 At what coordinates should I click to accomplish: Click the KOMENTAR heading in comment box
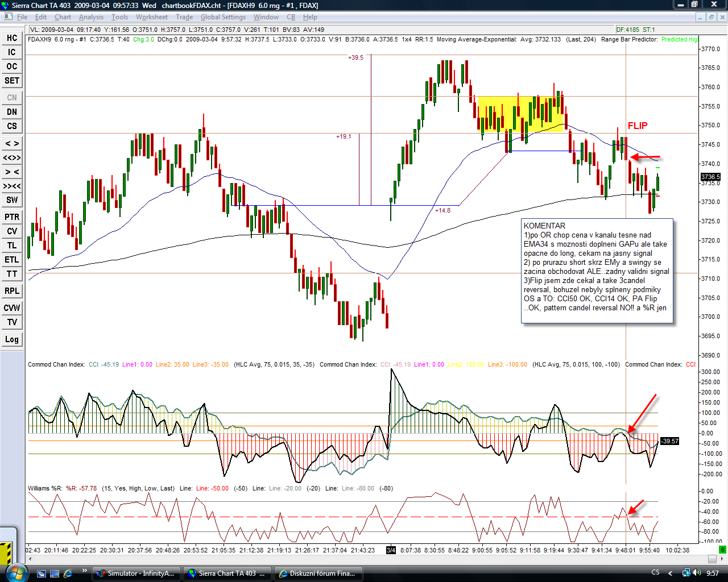(x=544, y=226)
